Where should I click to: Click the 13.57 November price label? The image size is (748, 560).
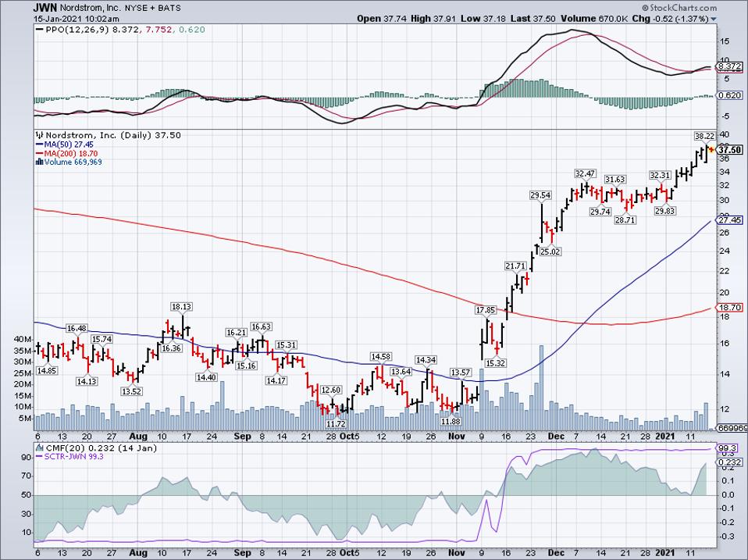pyautogui.click(x=461, y=372)
